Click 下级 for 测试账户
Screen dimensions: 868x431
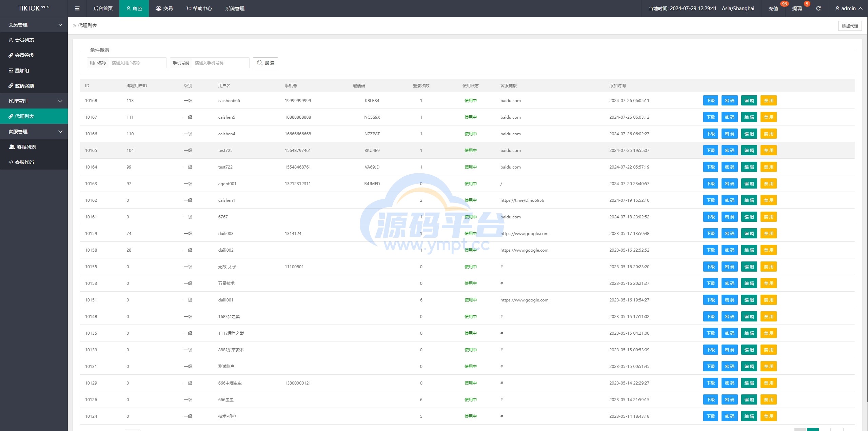[x=711, y=366]
